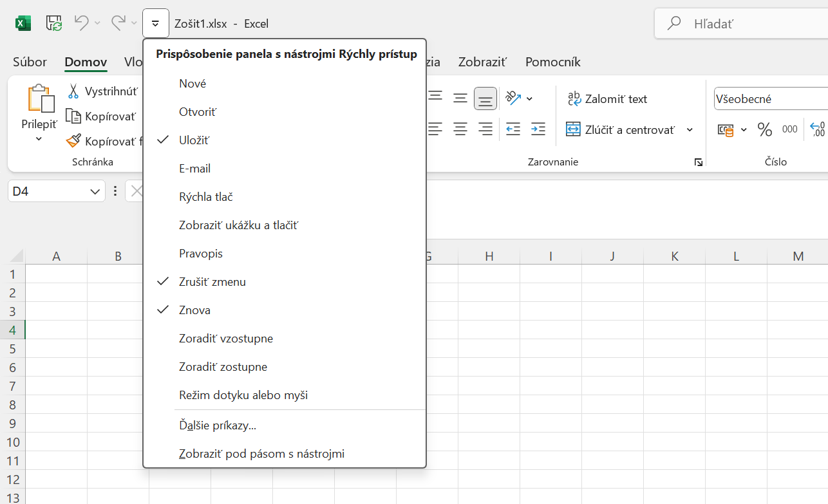The image size is (828, 504).
Task: Click the Vystrihnúť scissors icon
Action: 73,91
